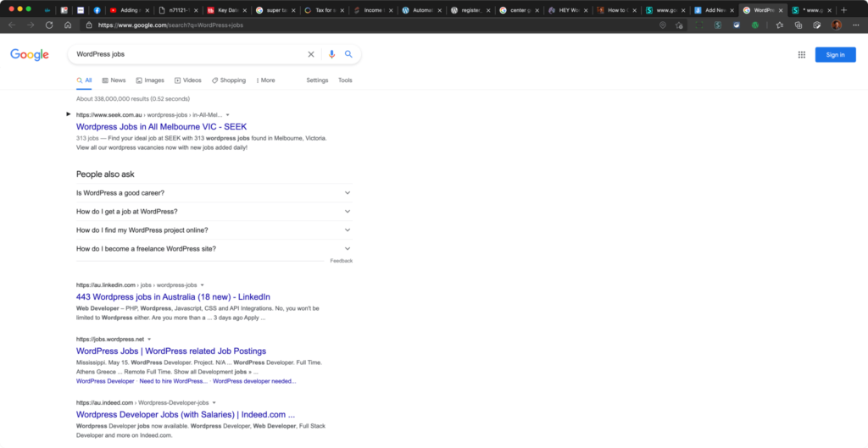Select the All results tab

pyautogui.click(x=84, y=80)
